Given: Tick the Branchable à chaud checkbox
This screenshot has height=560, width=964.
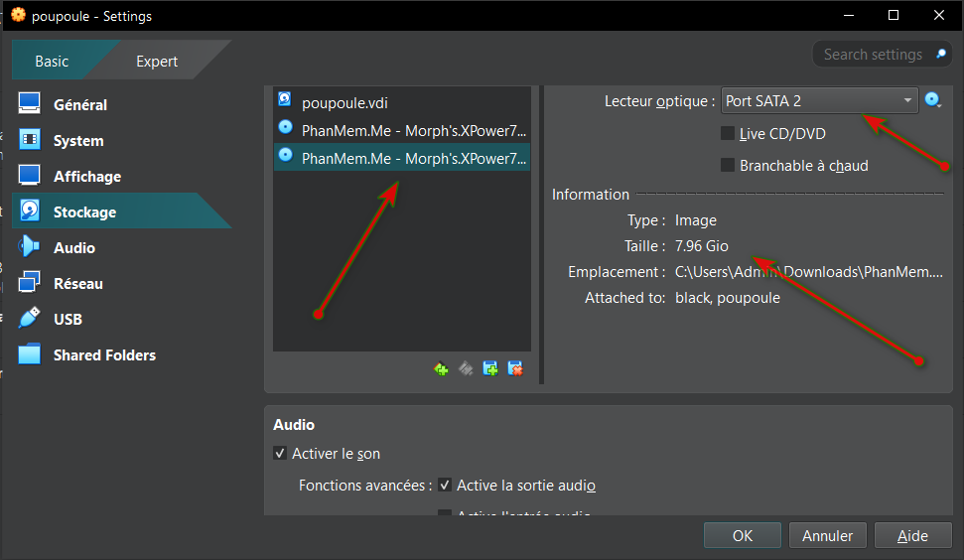Looking at the screenshot, I should point(728,165).
